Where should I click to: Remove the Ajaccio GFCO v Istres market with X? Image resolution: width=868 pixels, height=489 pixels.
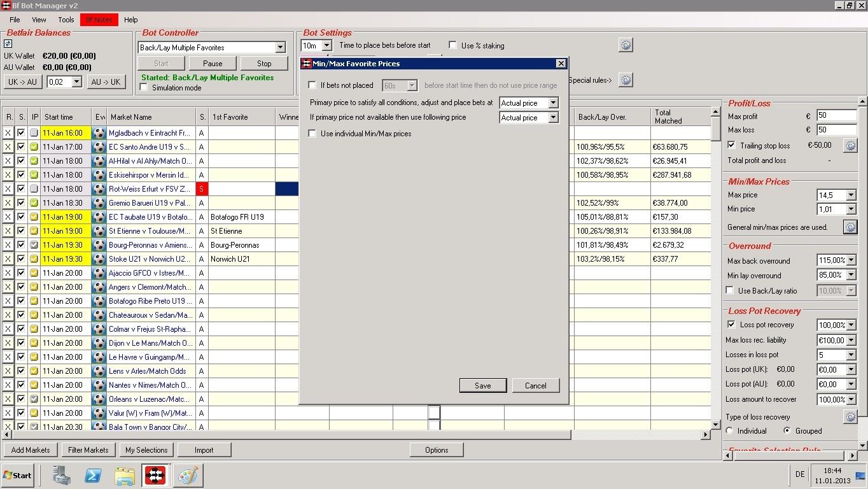click(x=8, y=273)
